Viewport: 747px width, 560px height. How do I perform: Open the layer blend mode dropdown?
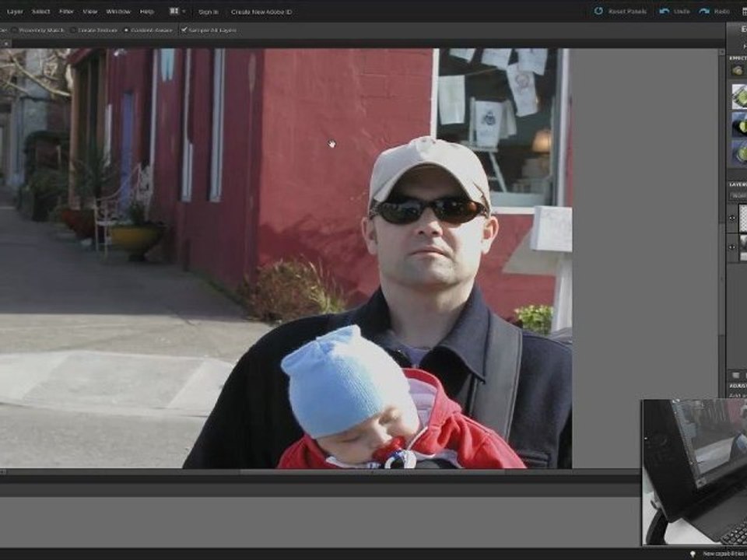pos(738,195)
